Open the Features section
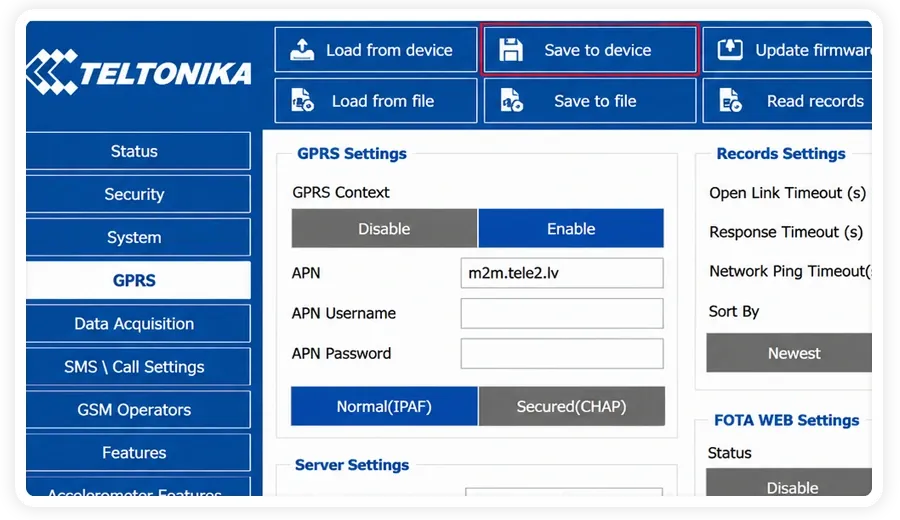The width and height of the screenshot is (900, 520). pos(138,452)
